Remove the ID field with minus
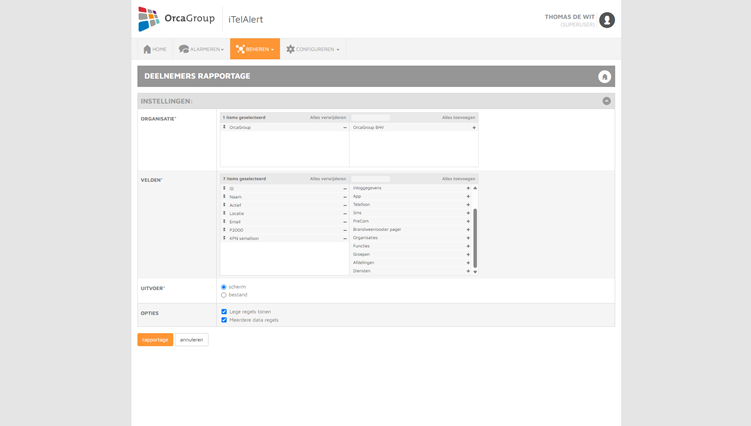This screenshot has height=426, width=751. [345, 189]
